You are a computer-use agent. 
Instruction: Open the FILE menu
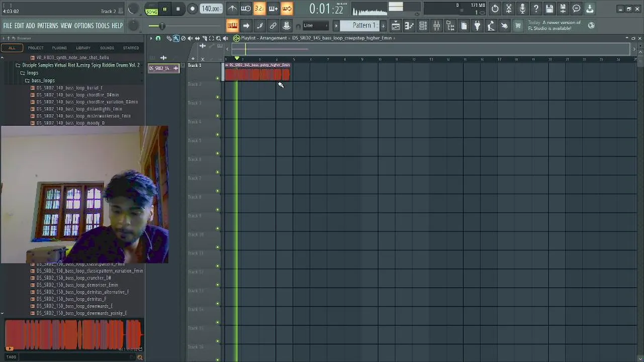[8, 26]
